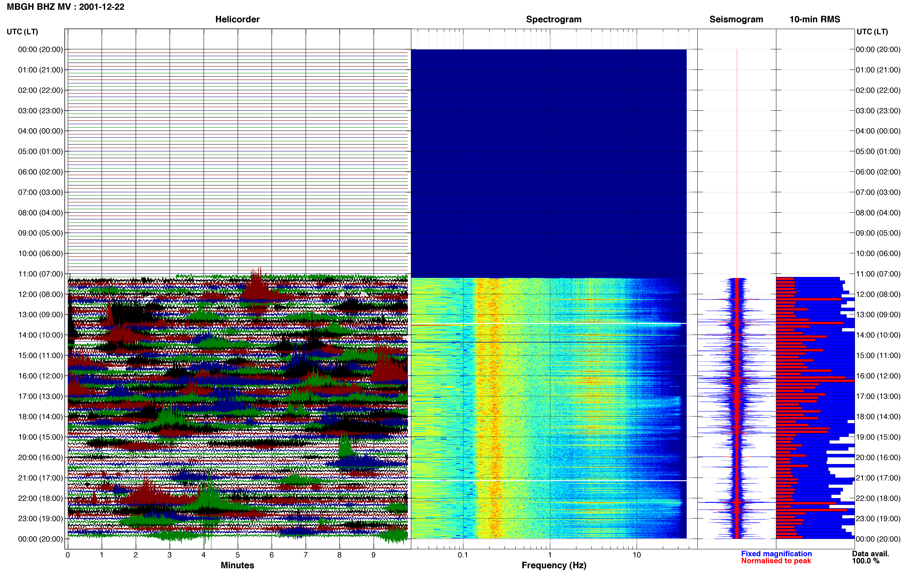Click the 'Helicorder' panel heading
Image resolution: width=924 pixels, height=578 pixels.
tap(237, 20)
